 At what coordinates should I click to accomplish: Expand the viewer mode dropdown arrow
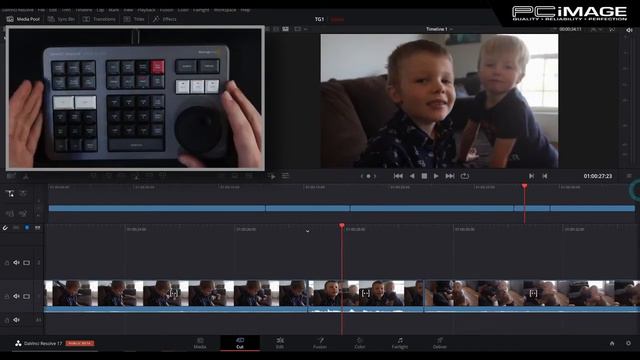coord(305,29)
